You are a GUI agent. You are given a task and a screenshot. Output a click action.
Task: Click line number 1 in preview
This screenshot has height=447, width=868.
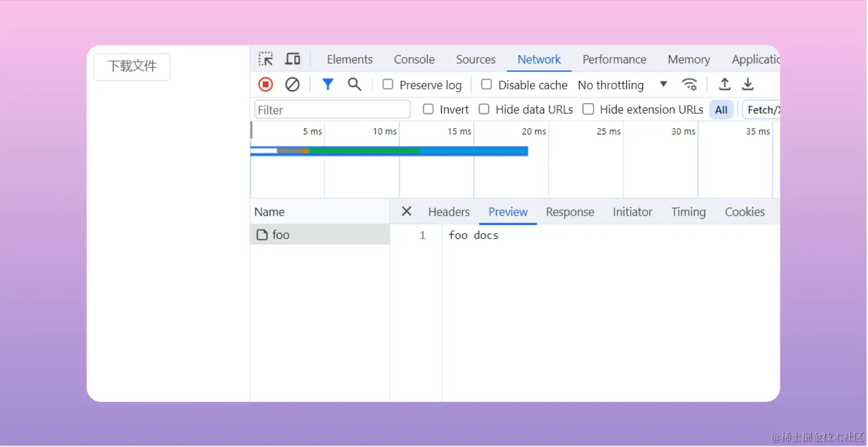(x=423, y=235)
